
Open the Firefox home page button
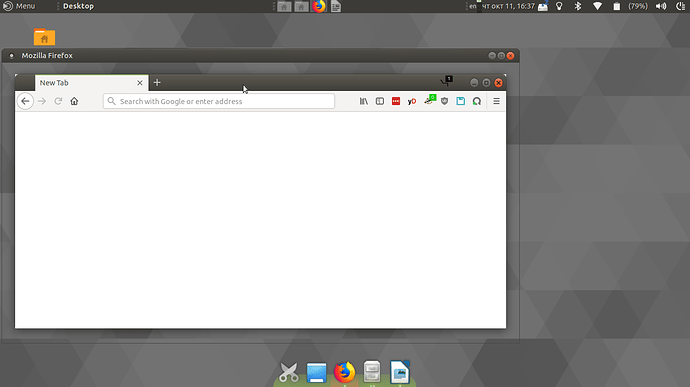point(74,101)
